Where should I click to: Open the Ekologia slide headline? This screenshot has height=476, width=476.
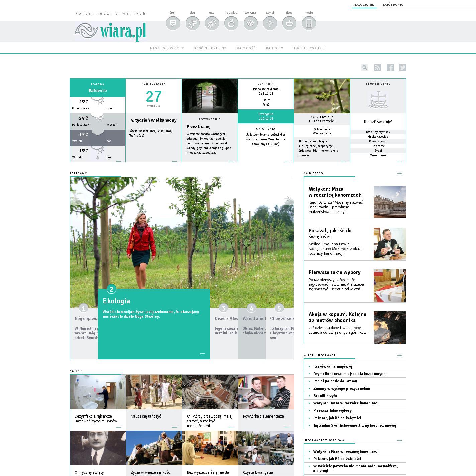pyautogui.click(x=116, y=301)
